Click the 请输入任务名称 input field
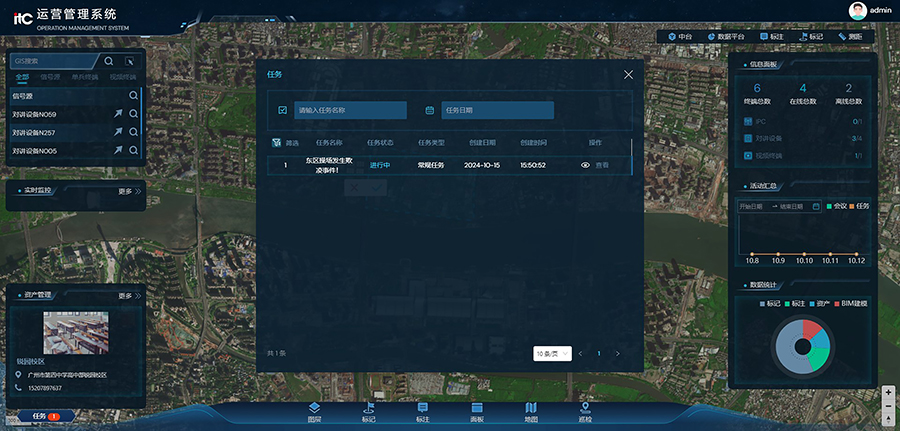Viewport: 900px width, 431px height. (x=350, y=110)
